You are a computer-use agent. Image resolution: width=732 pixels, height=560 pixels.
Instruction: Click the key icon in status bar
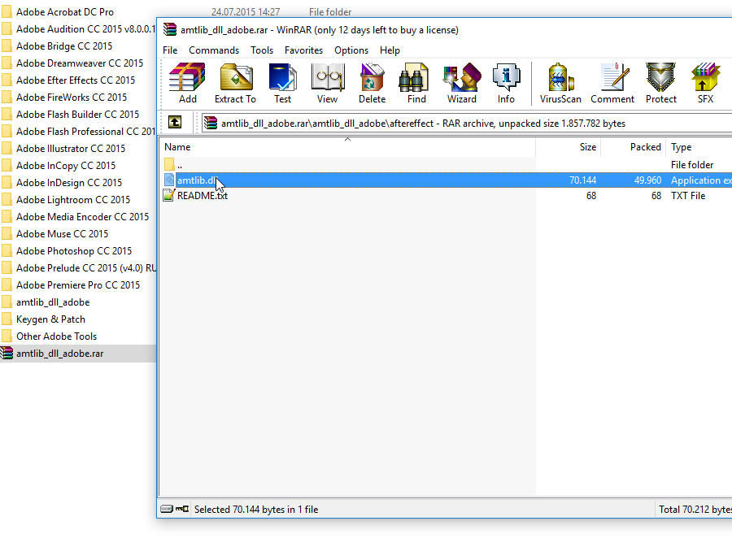[x=182, y=509]
